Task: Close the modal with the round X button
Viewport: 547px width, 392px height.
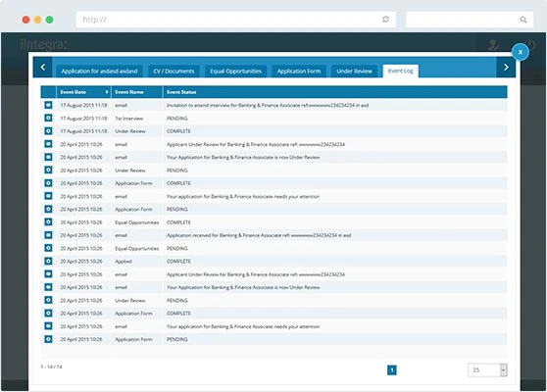Action: pos(521,52)
